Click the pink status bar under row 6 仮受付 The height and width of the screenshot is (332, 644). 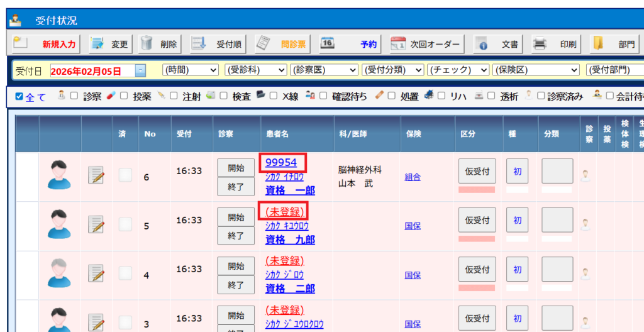click(477, 189)
